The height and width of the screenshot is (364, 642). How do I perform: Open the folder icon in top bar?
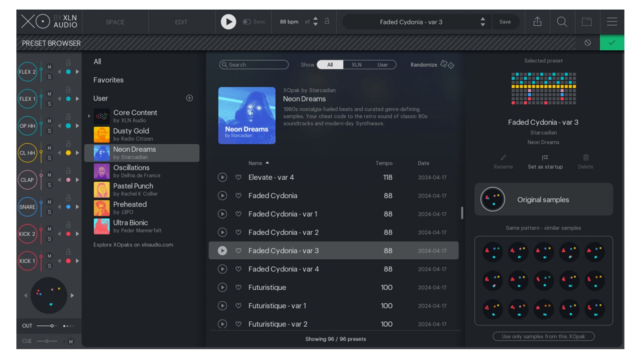coord(587,22)
